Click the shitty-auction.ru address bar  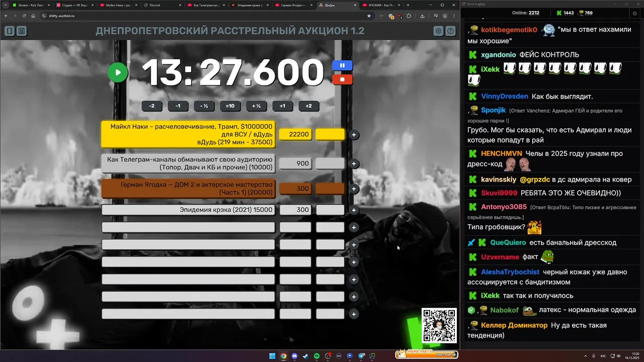point(207,16)
